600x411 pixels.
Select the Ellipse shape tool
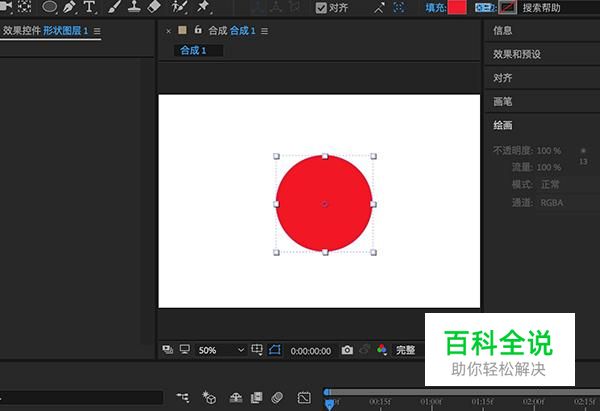pos(49,6)
